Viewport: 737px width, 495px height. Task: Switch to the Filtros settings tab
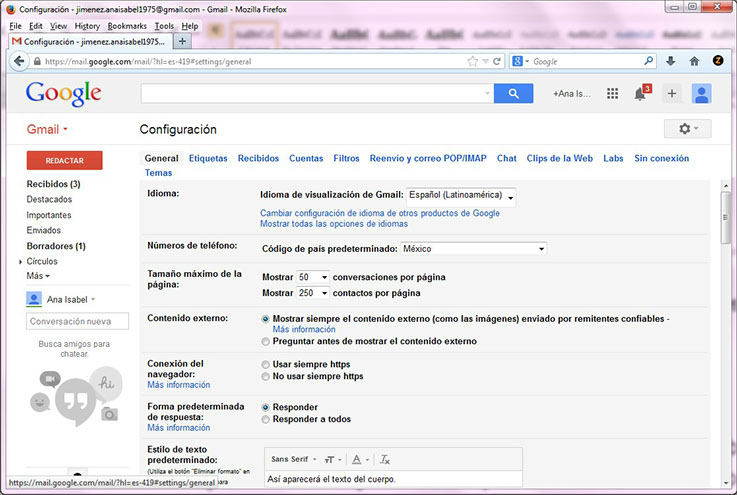pos(346,158)
